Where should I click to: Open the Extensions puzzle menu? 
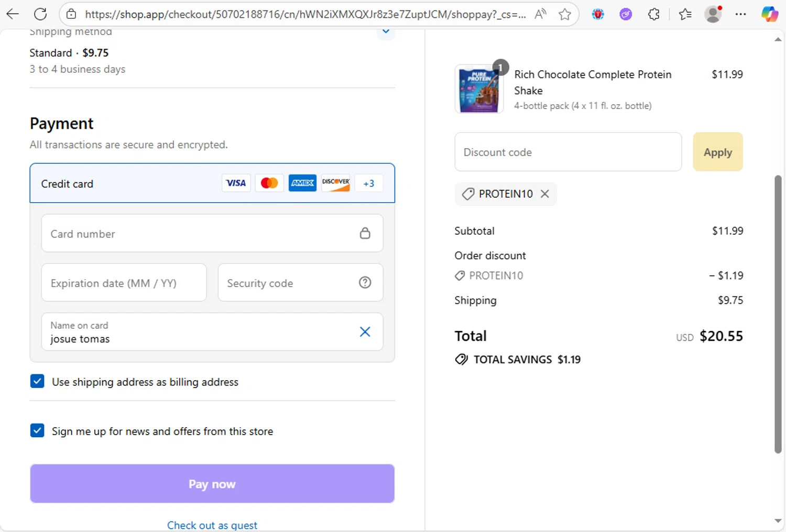click(653, 14)
